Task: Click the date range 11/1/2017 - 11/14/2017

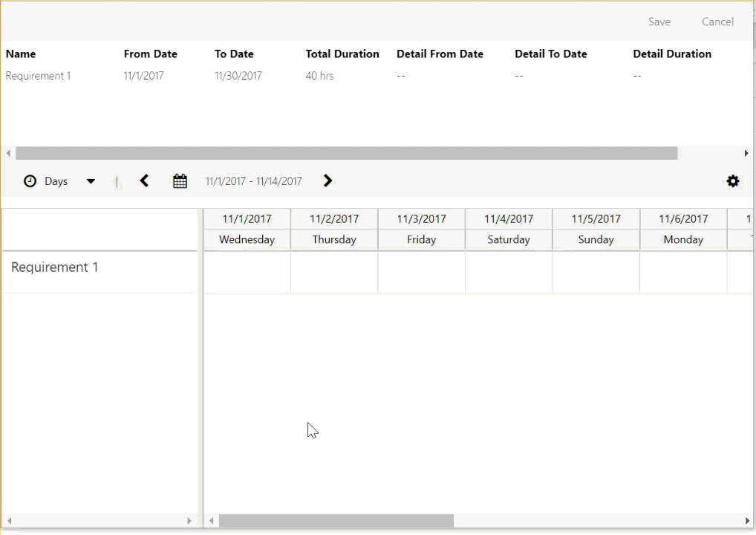Action: coord(253,181)
